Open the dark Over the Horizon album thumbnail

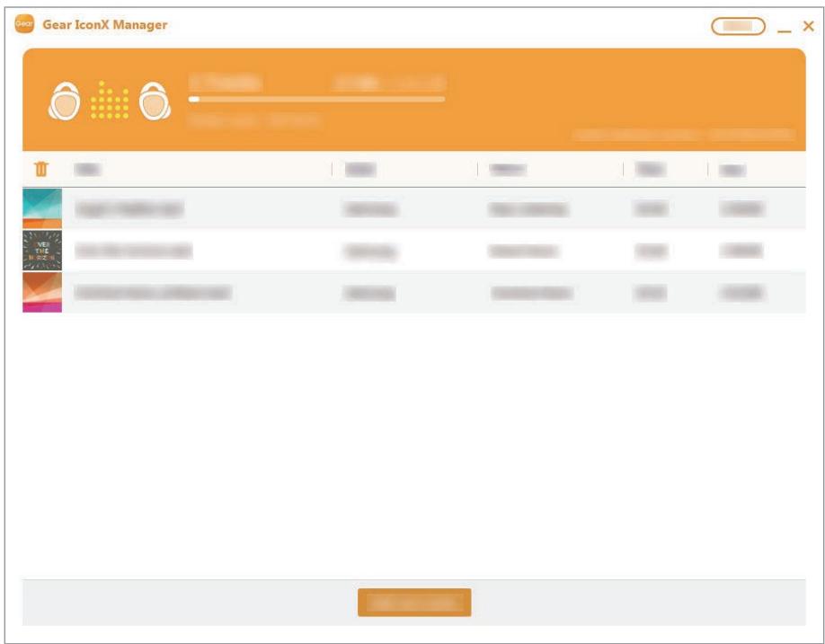(x=42, y=251)
